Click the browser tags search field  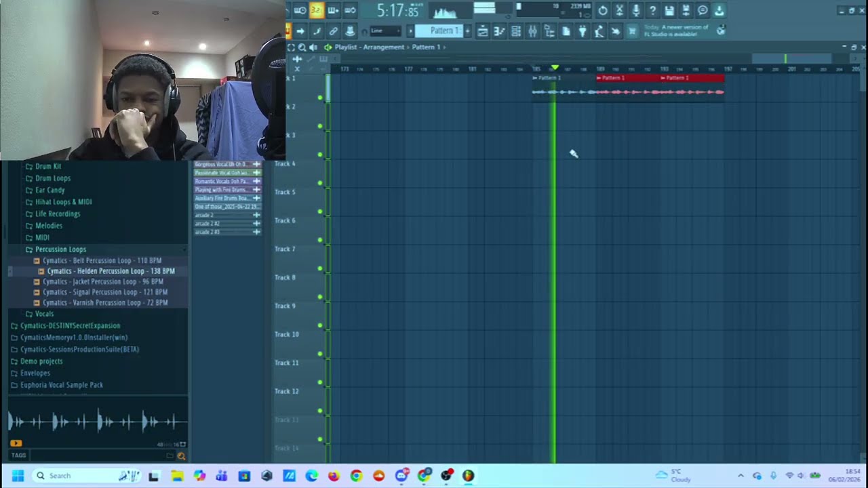point(98,455)
